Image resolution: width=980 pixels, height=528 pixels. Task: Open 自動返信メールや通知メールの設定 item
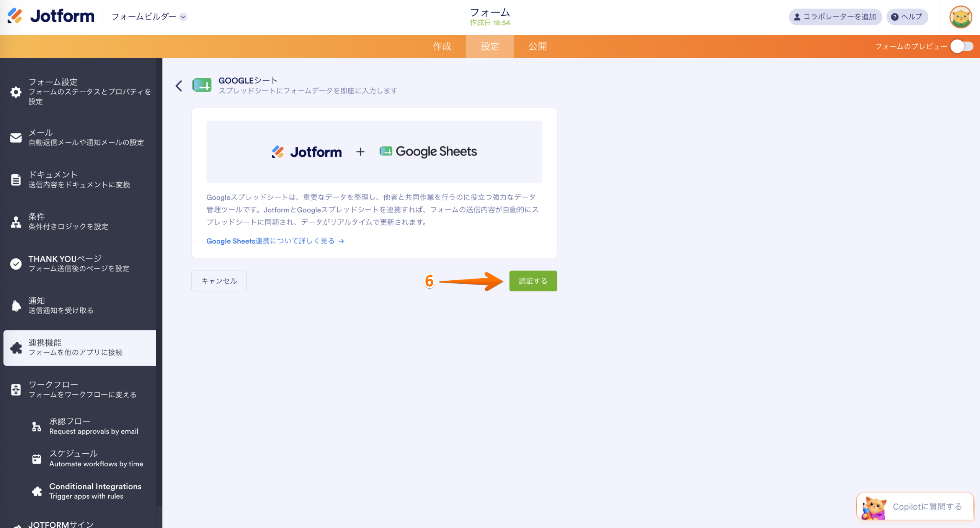pos(80,137)
